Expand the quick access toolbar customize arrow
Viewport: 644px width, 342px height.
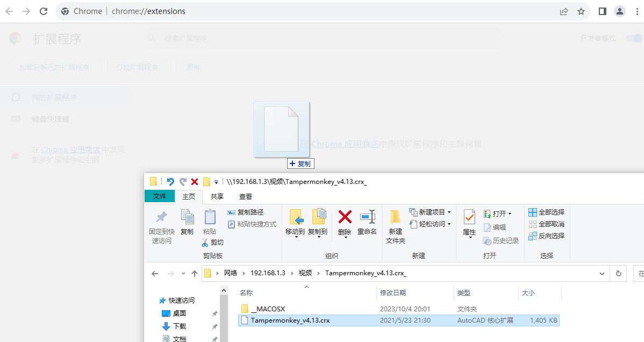(x=216, y=182)
